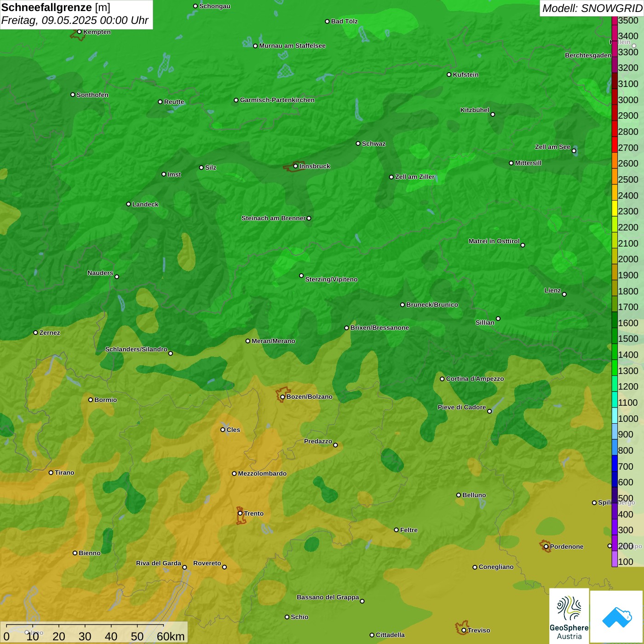Click the magenta 3500 legend swatch
This screenshot has height=644, width=644.
click(x=615, y=21)
